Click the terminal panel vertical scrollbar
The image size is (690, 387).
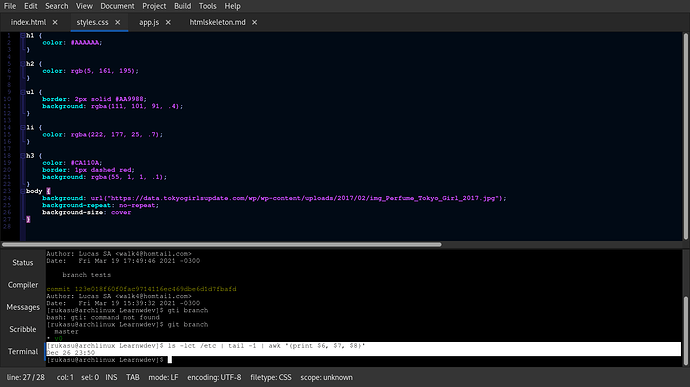coord(686,331)
